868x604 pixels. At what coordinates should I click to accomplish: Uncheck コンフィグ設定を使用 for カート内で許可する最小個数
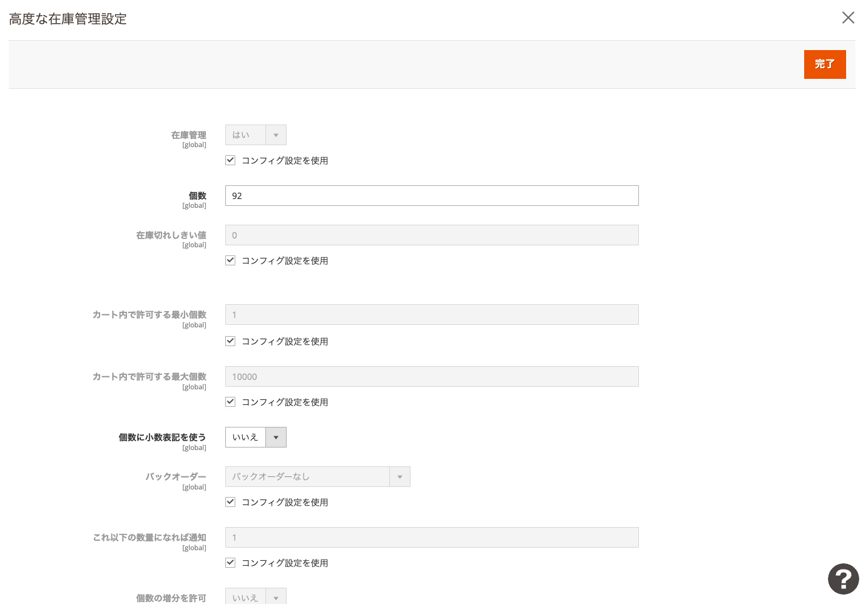pyautogui.click(x=230, y=341)
